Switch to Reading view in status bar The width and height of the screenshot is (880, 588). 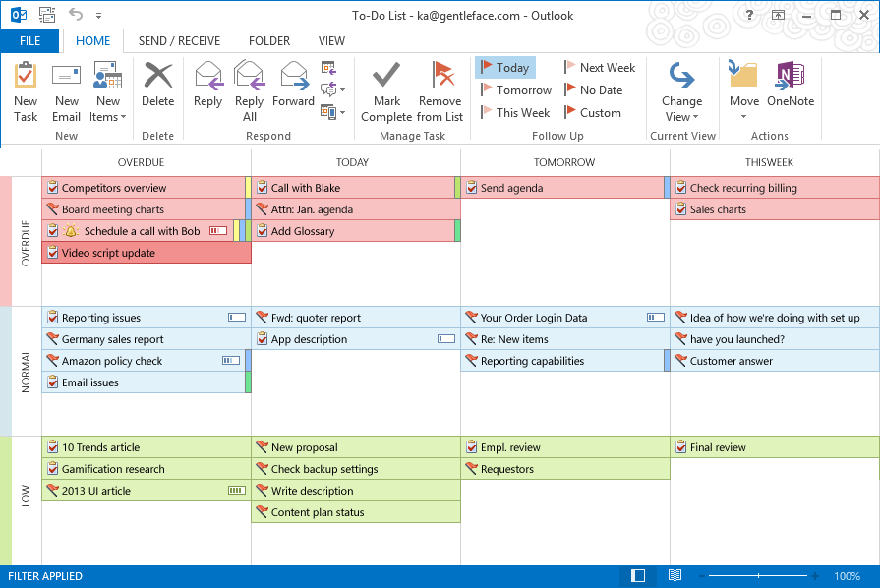(x=675, y=575)
